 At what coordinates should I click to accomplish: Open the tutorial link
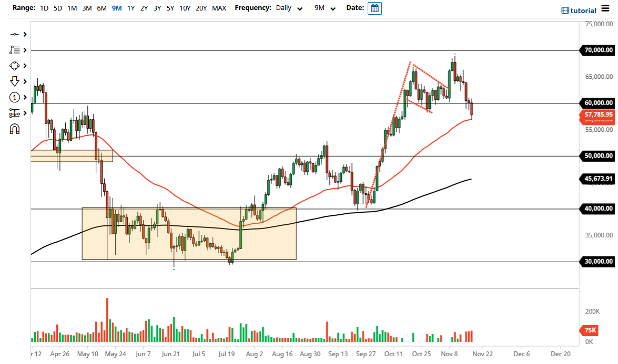tap(583, 10)
